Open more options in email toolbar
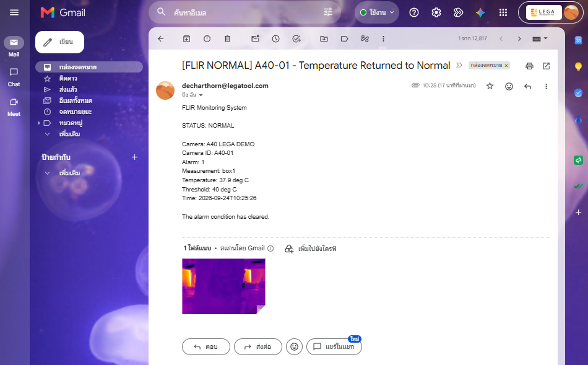Screen dimensions: 588x365 coord(383,38)
